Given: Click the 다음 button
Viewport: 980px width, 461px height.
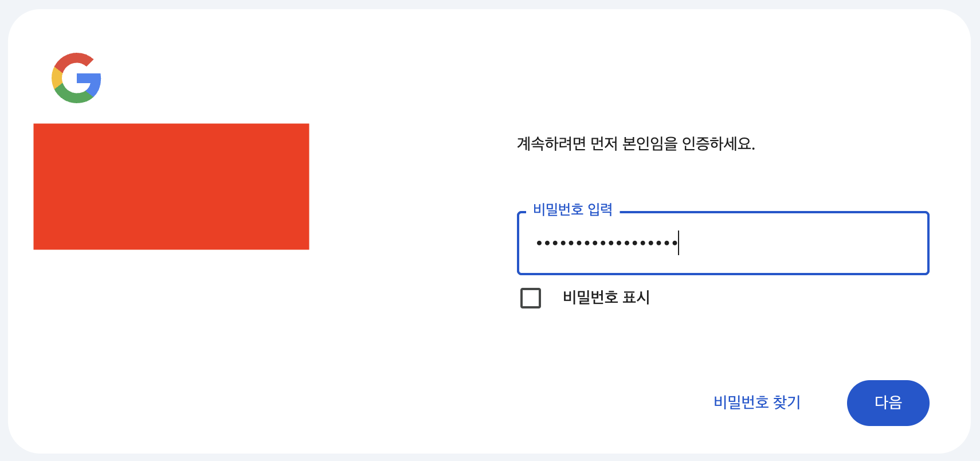Looking at the screenshot, I should (x=888, y=403).
